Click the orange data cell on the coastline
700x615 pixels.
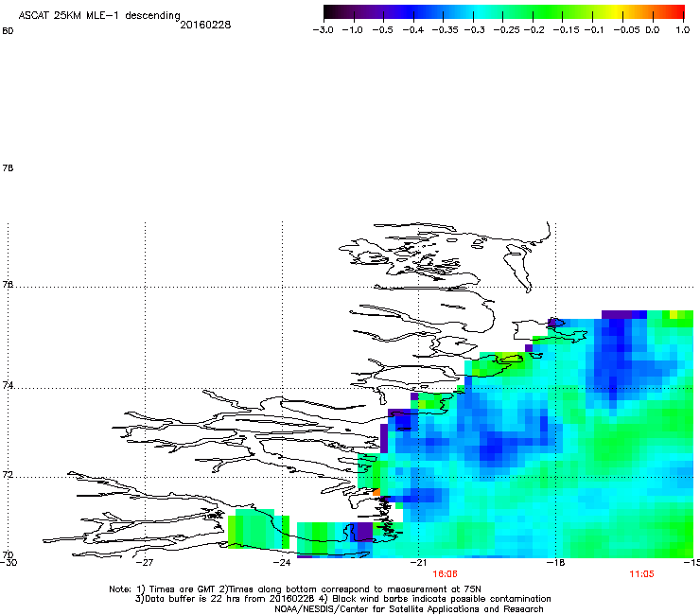tap(376, 492)
